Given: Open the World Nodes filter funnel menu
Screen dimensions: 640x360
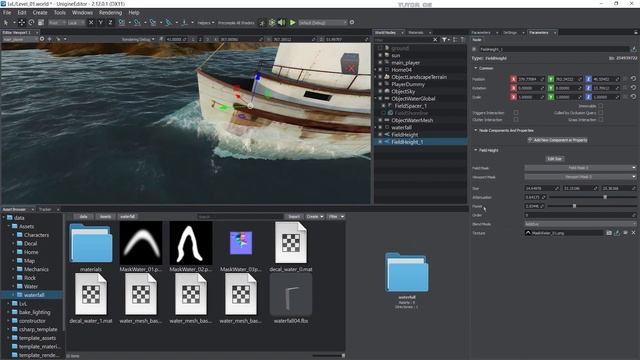Looking at the screenshot, I should coord(444,40).
